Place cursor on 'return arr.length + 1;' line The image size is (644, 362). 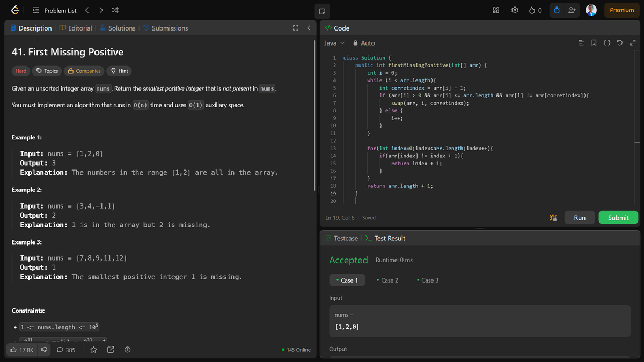pos(400,186)
